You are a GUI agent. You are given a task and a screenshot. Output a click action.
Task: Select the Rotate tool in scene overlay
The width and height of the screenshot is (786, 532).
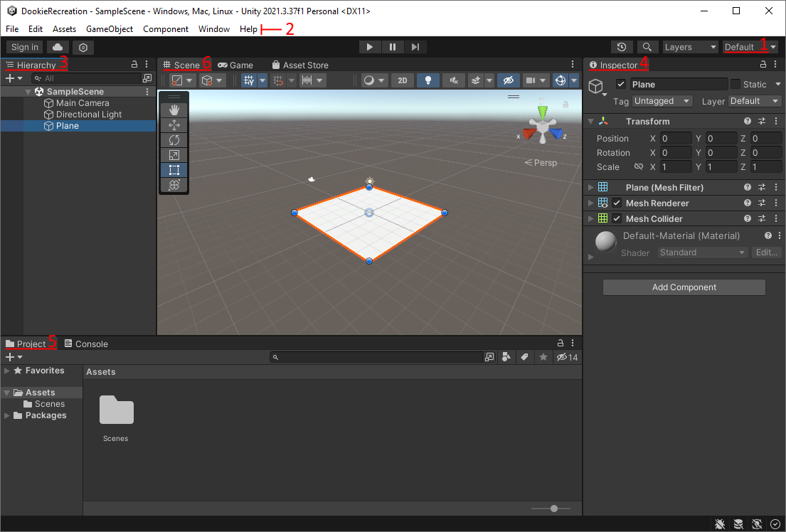pos(174,140)
